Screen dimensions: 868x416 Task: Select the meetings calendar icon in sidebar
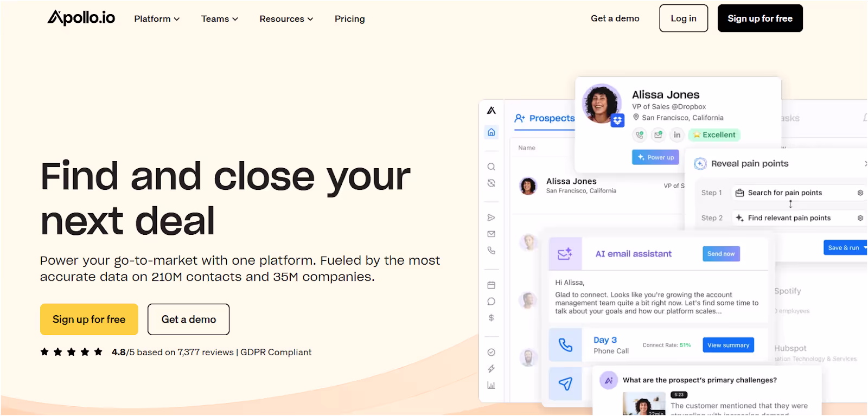click(492, 285)
